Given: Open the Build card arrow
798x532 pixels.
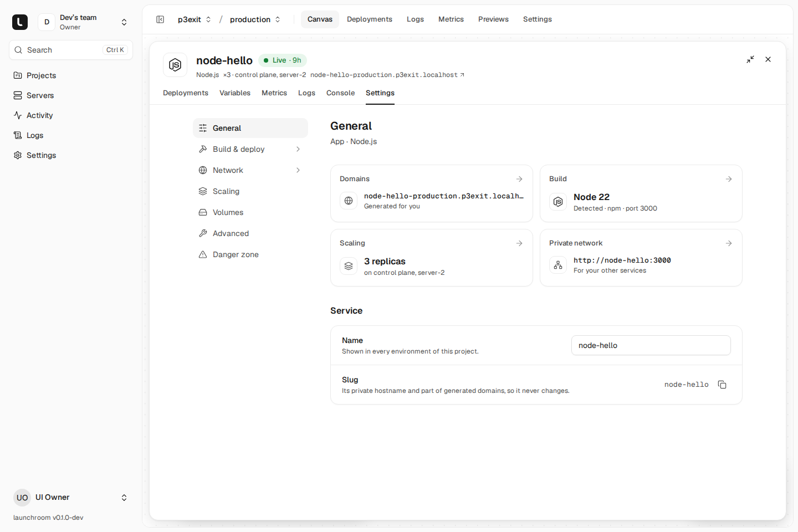Looking at the screenshot, I should coord(729,179).
